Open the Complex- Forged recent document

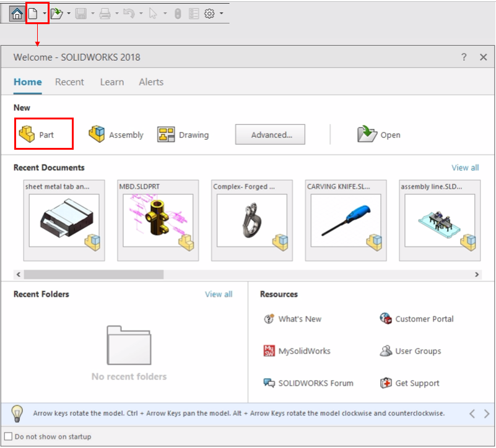pyautogui.click(x=252, y=220)
